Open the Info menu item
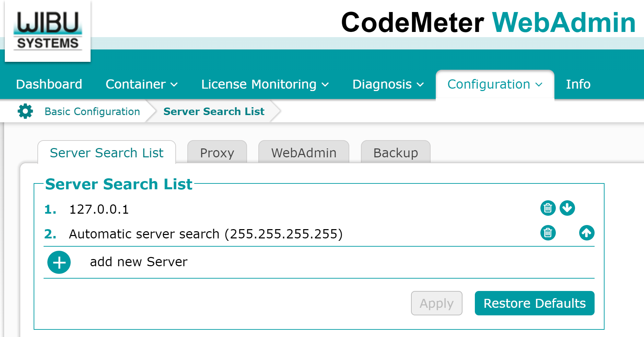Screen dimensions: 644x337 [578, 85]
